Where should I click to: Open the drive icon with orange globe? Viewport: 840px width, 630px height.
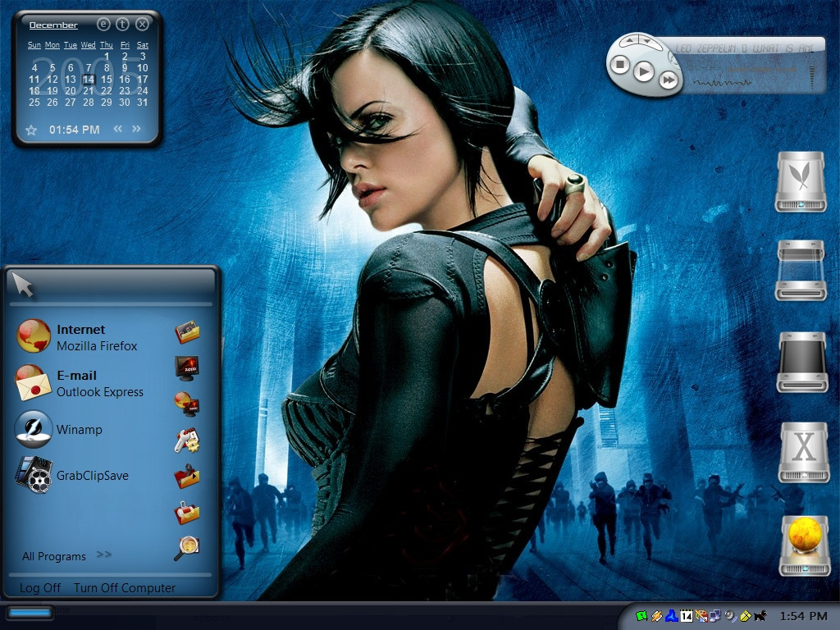pyautogui.click(x=805, y=546)
